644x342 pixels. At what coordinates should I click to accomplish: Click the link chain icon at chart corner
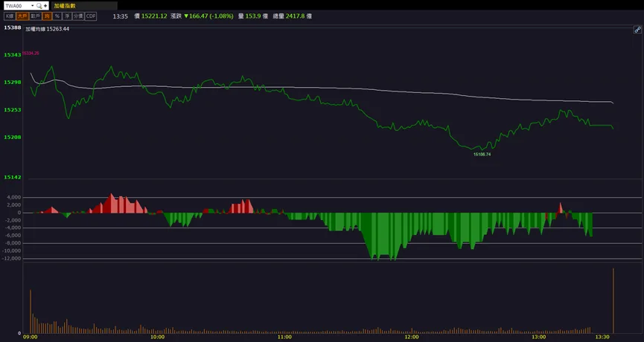[637, 30]
